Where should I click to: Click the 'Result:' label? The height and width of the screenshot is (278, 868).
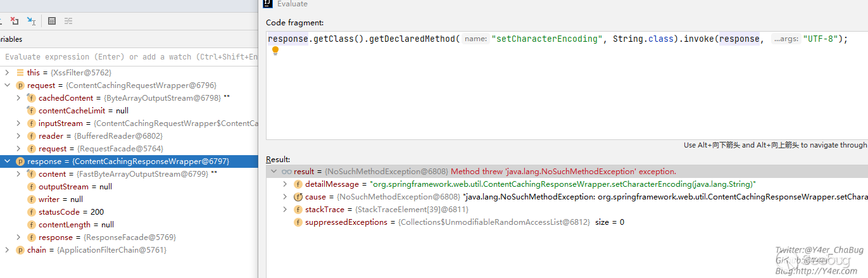278,160
